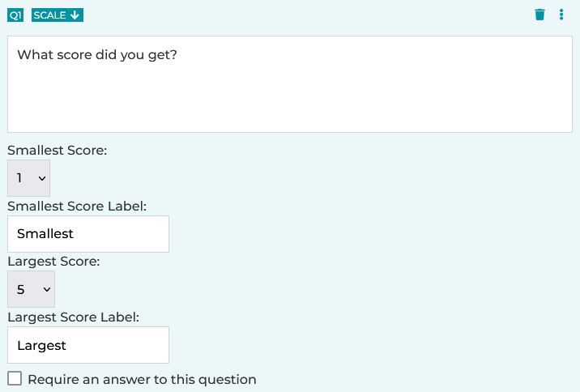This screenshot has height=392, width=580.
Task: Change the question type via the SCALE button
Action: (58, 15)
